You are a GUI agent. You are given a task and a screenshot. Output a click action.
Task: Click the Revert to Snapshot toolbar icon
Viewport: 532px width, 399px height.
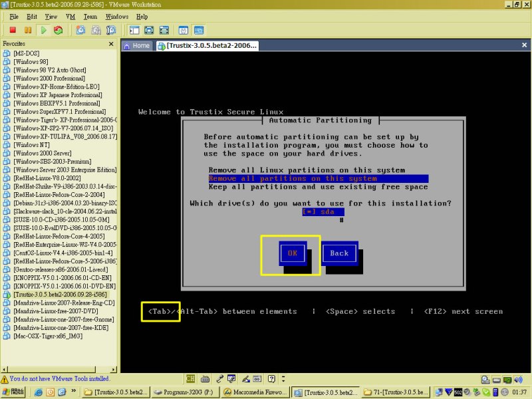(x=96, y=30)
